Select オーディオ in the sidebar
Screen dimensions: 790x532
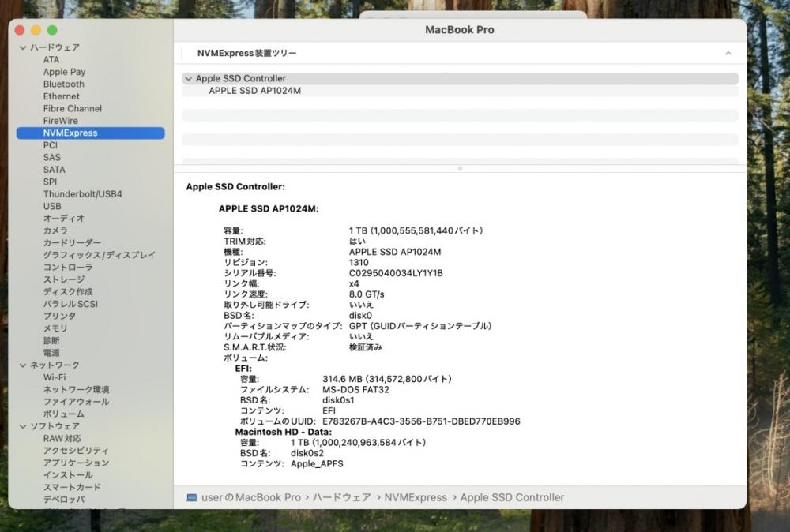(x=63, y=219)
